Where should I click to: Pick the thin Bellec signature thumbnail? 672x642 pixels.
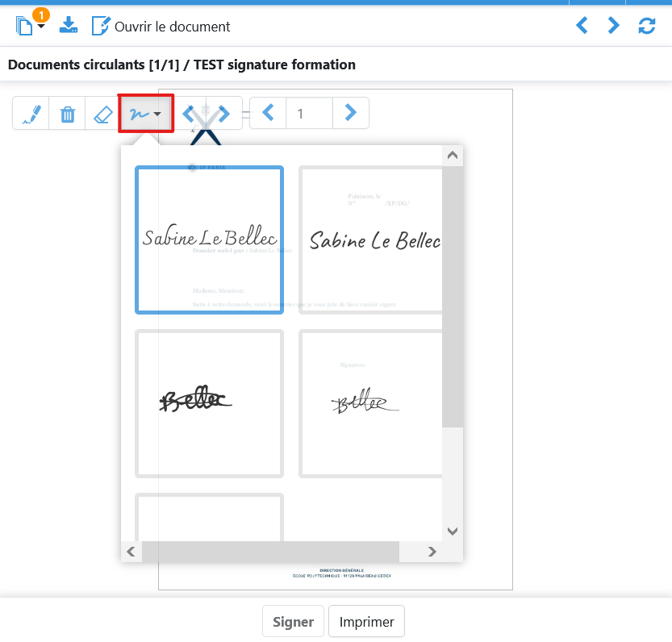pos(371,403)
